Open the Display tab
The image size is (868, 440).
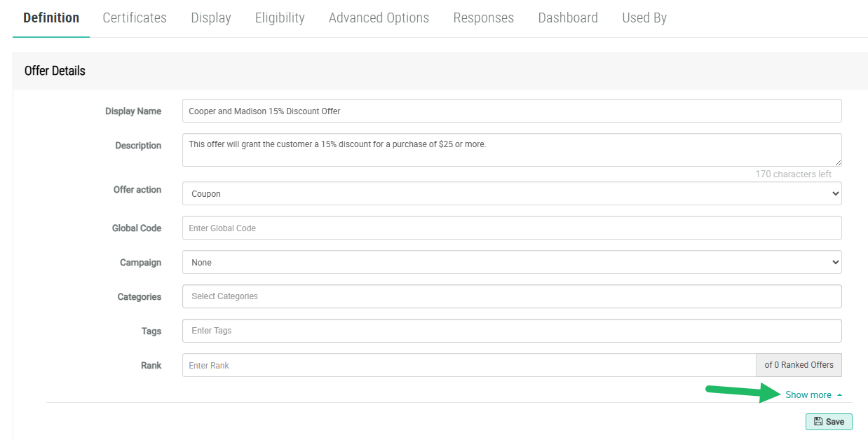[210, 18]
